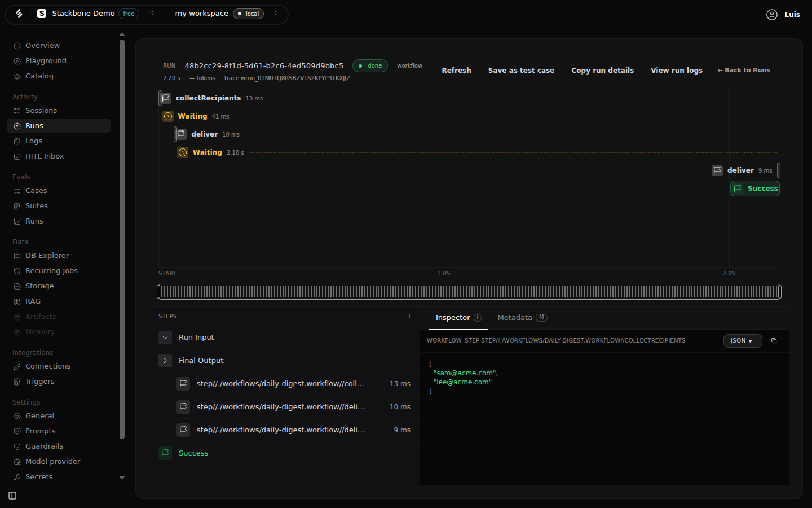Click the Stackbone lightning logo
812x508 pixels.
coord(19,14)
